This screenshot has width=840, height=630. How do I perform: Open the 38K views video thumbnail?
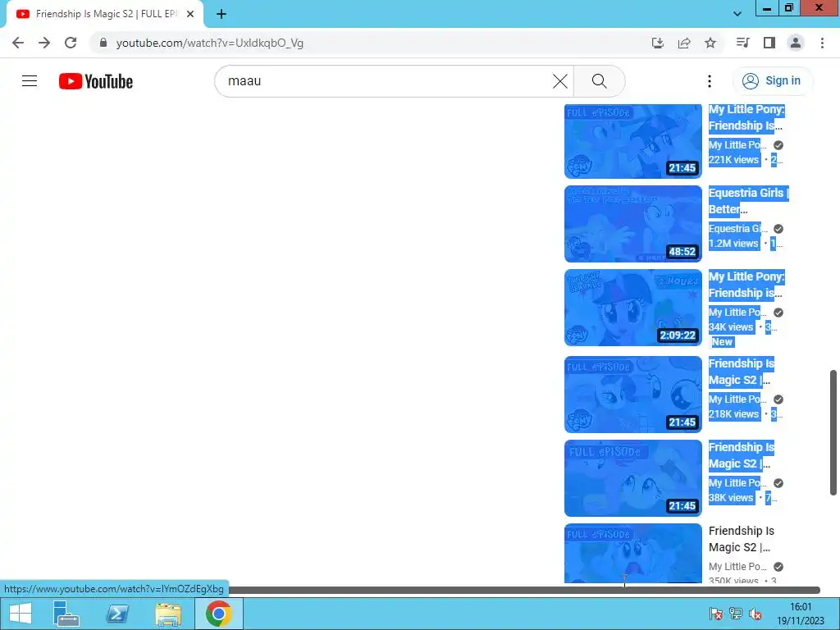coord(632,478)
